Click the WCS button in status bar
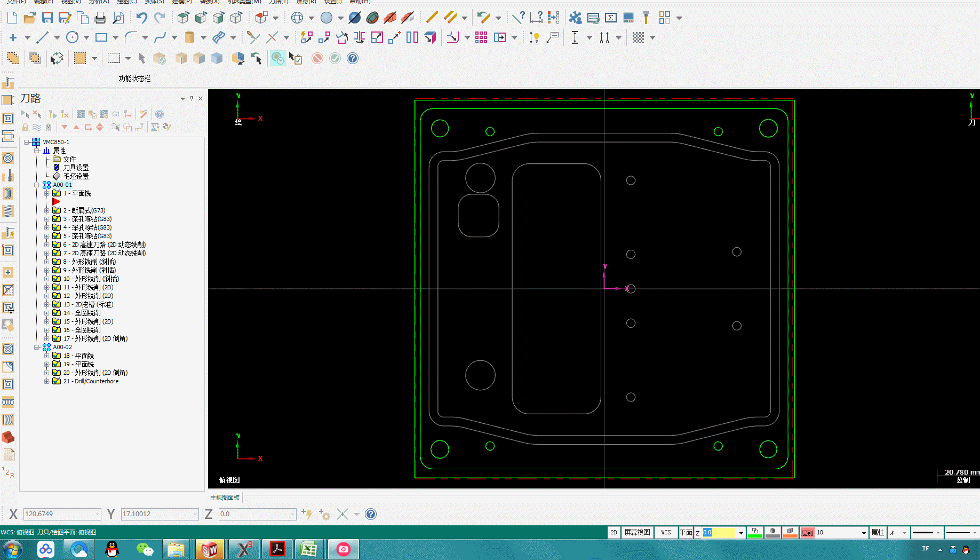Screen dimensions: 980x560 (666, 532)
